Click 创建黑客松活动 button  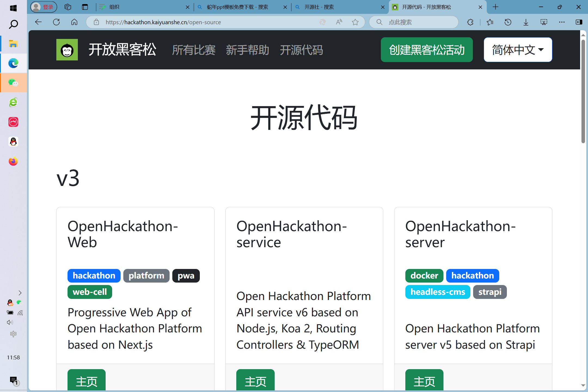[427, 50]
